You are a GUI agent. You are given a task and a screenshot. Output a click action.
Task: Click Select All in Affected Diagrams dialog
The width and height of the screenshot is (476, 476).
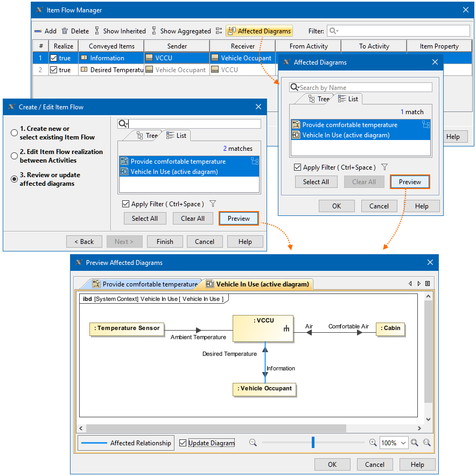click(316, 182)
